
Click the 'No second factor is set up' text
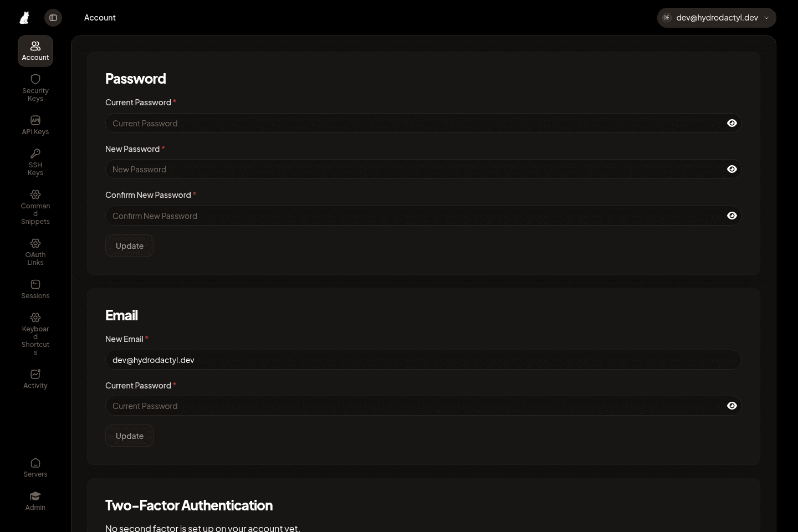point(203,528)
